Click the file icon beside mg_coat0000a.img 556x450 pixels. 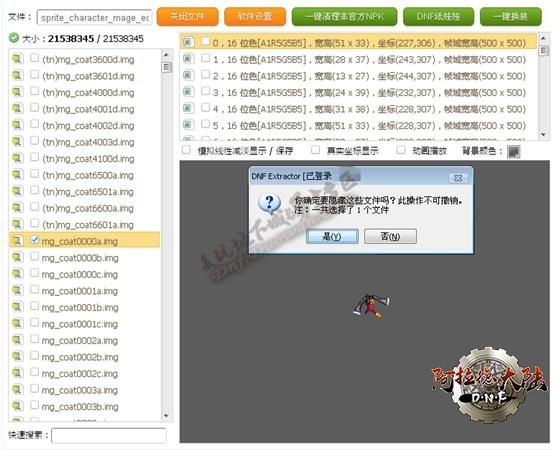pos(17,241)
